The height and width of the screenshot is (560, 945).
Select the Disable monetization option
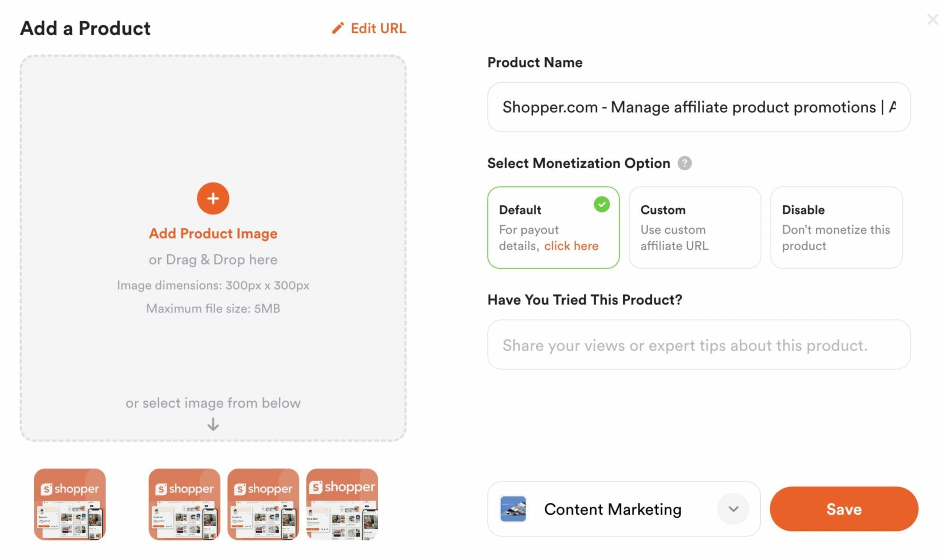[x=836, y=227]
